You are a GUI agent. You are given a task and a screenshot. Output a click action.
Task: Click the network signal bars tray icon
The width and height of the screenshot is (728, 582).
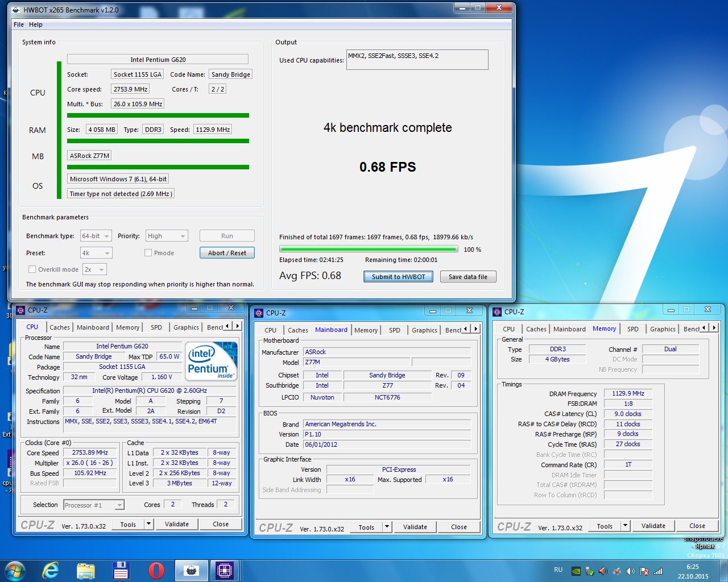click(658, 571)
